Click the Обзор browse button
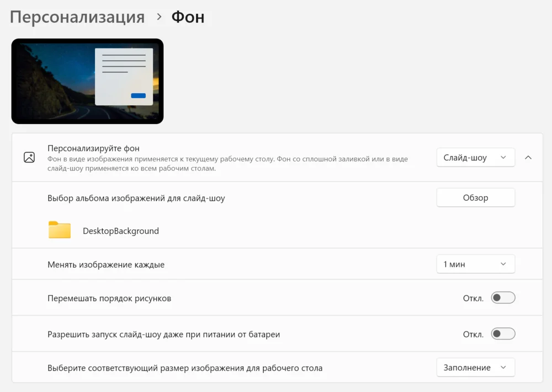 476,197
